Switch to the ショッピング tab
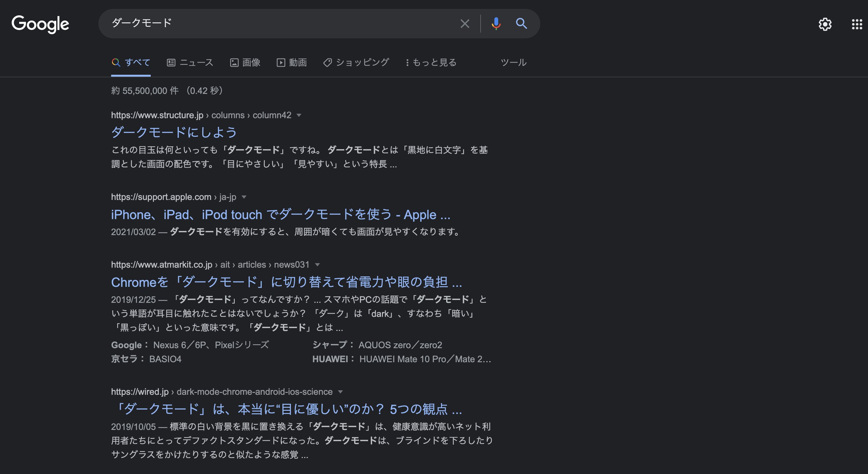868x474 pixels. [x=356, y=62]
